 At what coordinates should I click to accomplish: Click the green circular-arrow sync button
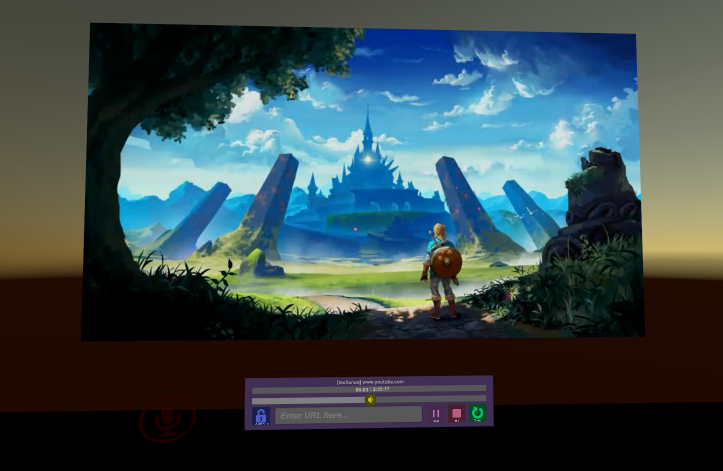pos(478,412)
